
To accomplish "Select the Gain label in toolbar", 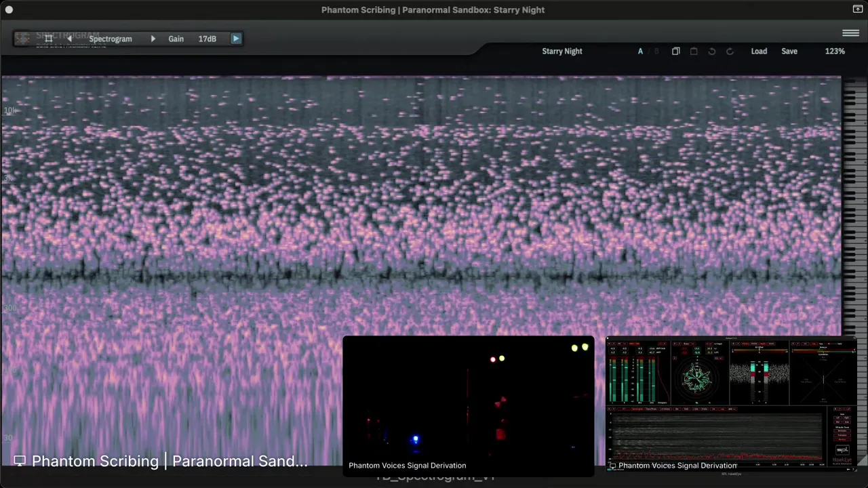I will tap(176, 39).
